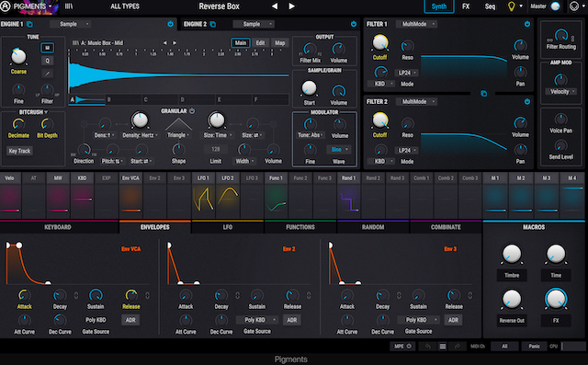
Task: Click the Reverse Box preset name
Action: [219, 6]
